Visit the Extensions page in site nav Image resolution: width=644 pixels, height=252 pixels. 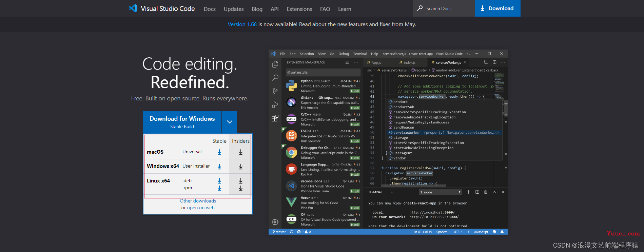[299, 9]
